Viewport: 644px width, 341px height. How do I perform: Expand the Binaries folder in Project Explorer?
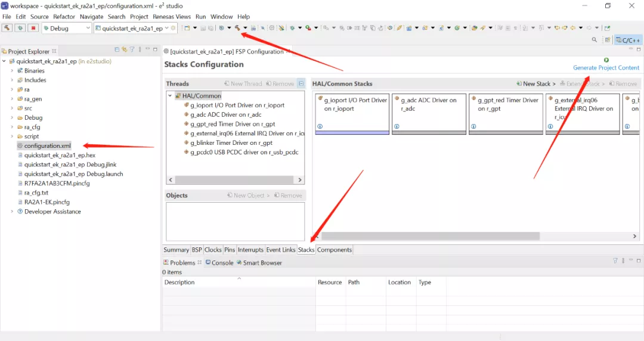coord(12,71)
